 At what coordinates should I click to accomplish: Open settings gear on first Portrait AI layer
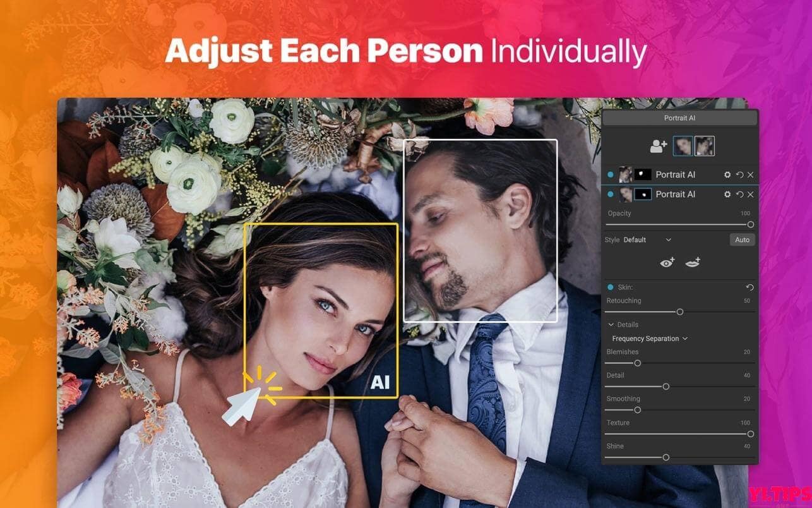point(726,174)
